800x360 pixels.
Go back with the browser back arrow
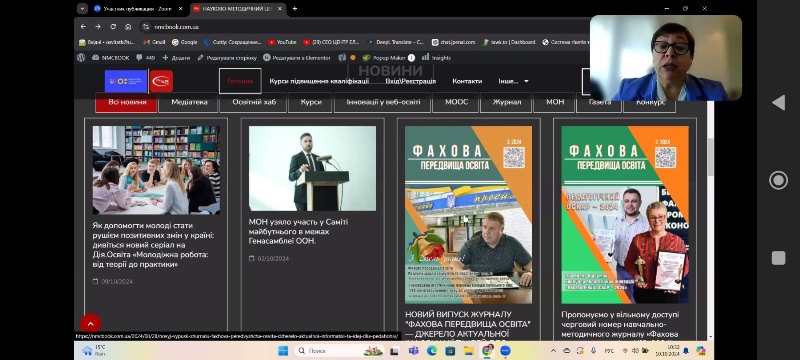pyautogui.click(x=83, y=27)
